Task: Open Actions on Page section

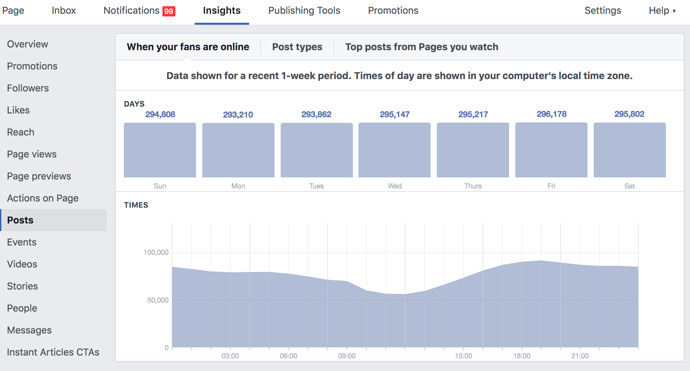Action: 42,198
